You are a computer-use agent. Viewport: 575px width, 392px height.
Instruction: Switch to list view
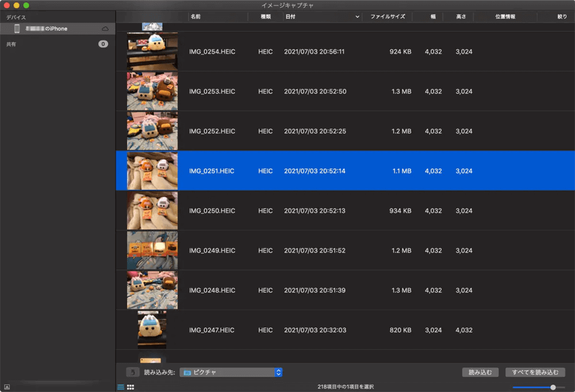click(121, 387)
